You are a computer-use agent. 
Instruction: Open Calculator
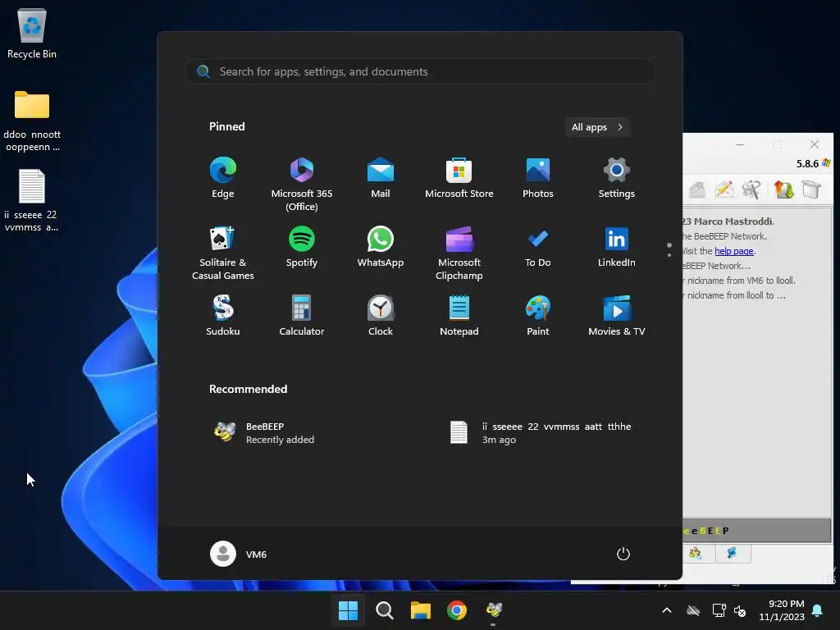coord(302,316)
